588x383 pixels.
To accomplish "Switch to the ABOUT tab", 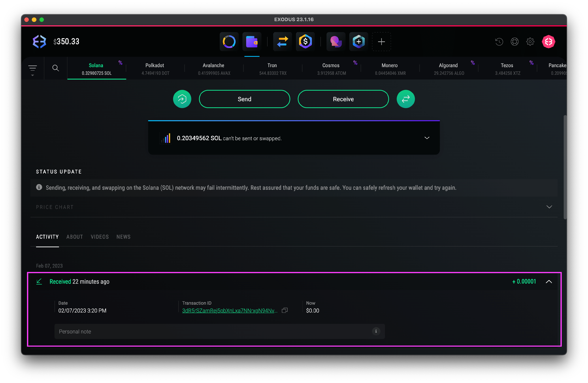I will point(74,237).
